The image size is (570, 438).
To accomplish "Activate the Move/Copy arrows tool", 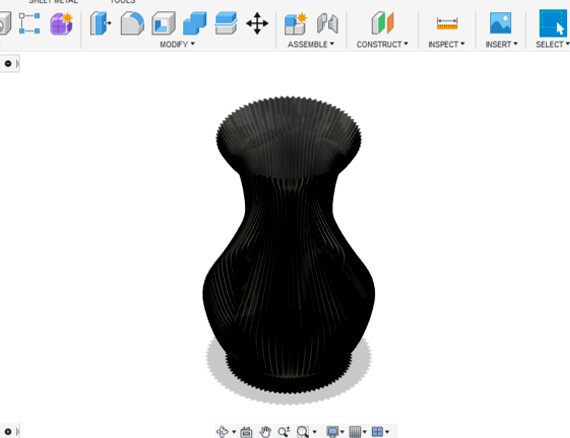I will (257, 24).
